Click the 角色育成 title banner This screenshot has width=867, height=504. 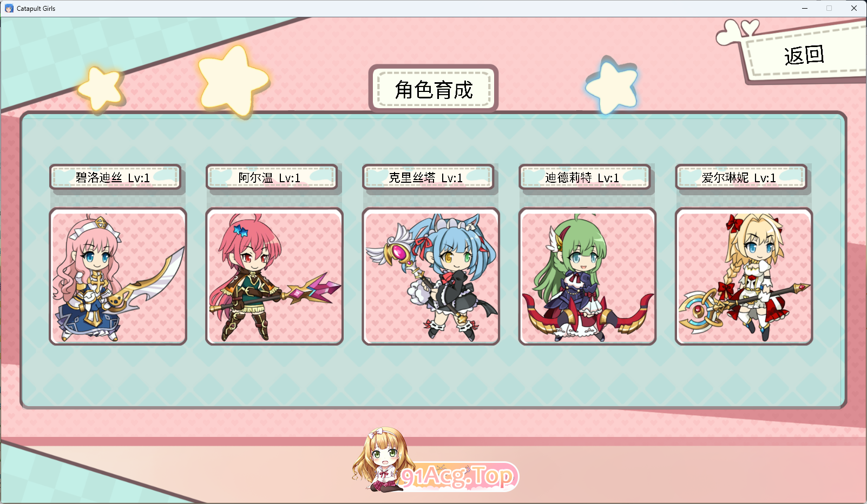point(433,89)
